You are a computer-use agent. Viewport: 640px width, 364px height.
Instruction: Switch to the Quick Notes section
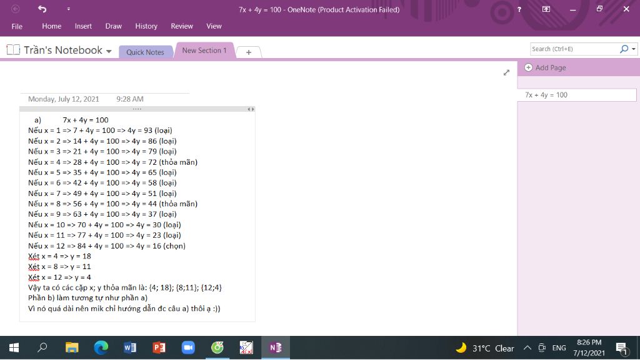tap(145, 52)
